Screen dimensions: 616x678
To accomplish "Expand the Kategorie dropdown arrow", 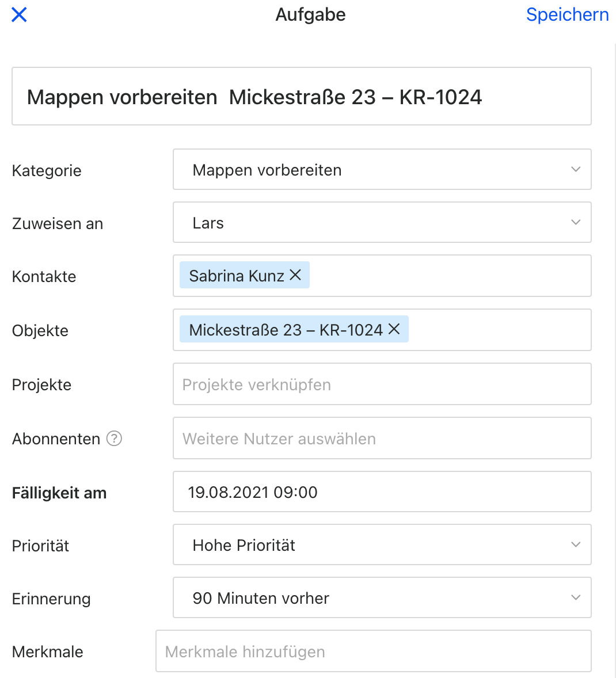I will pyautogui.click(x=575, y=169).
